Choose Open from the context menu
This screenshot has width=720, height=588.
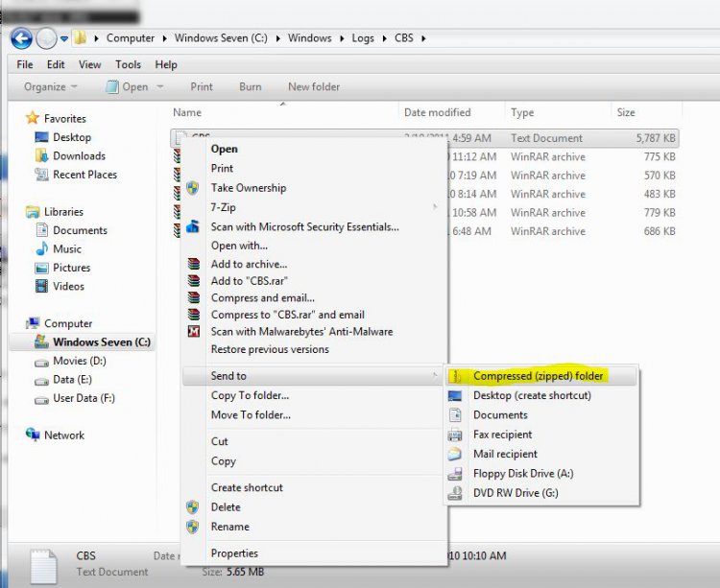point(224,149)
